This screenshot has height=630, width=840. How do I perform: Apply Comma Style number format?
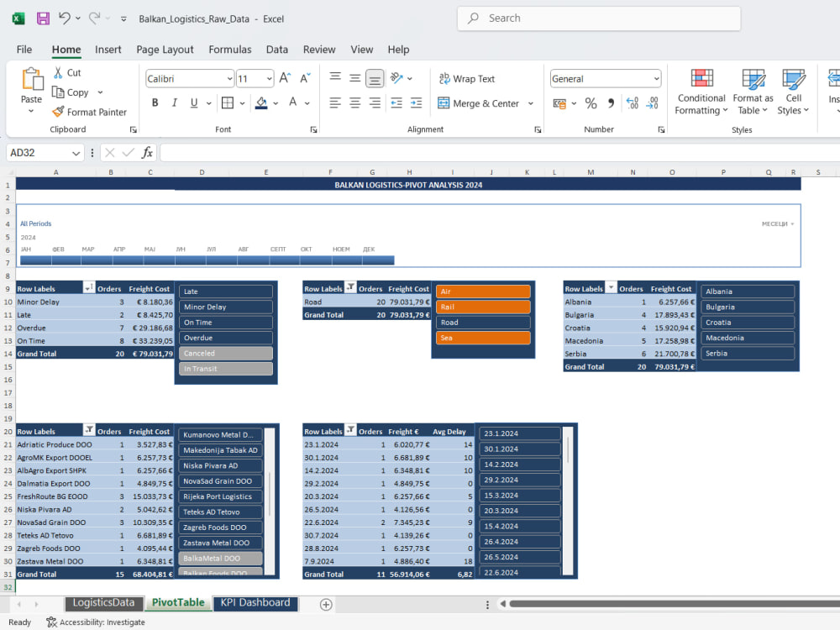(611, 102)
